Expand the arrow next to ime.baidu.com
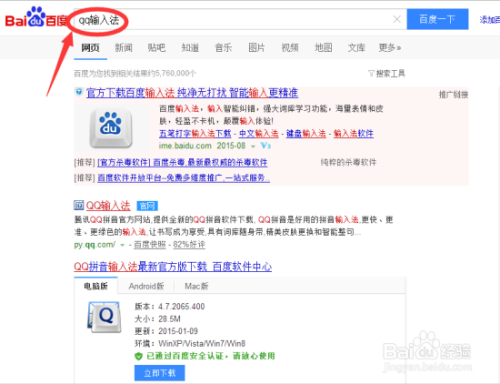The width and height of the screenshot is (500, 384). 253,146
